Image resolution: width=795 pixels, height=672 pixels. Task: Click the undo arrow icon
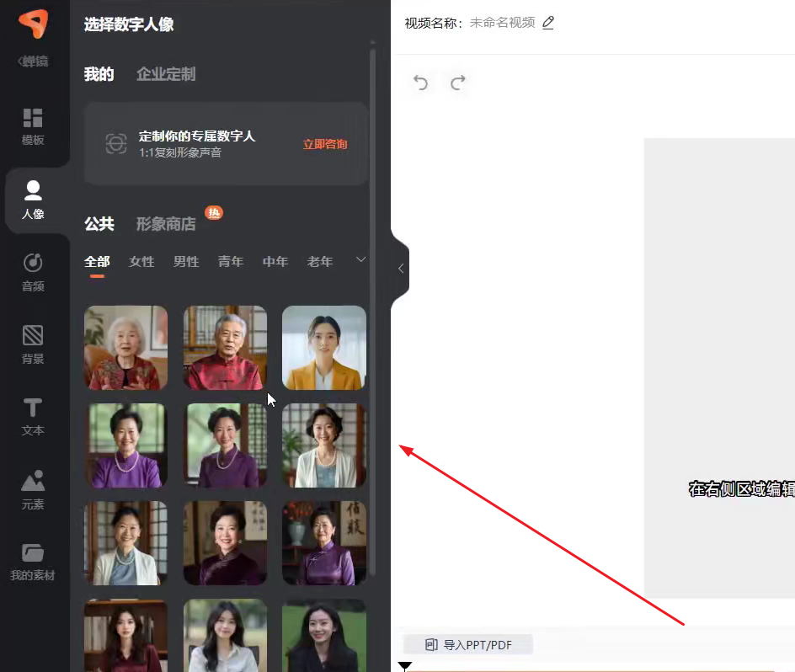click(x=420, y=83)
